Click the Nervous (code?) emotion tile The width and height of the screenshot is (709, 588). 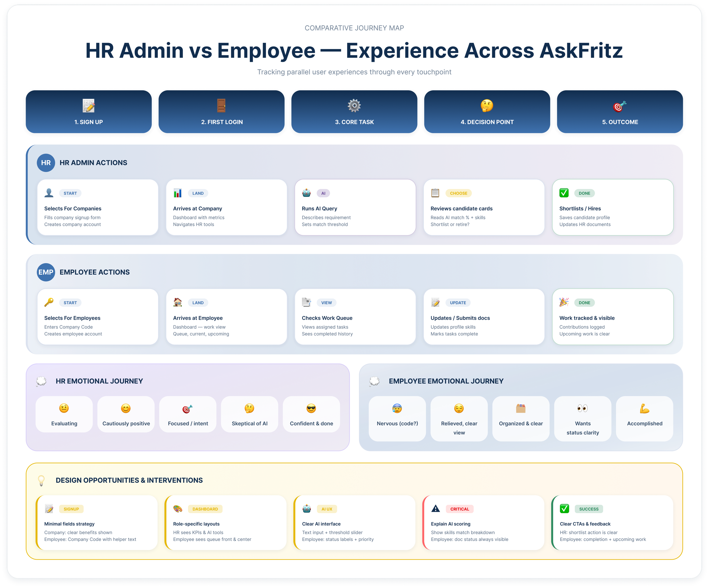[397, 419]
